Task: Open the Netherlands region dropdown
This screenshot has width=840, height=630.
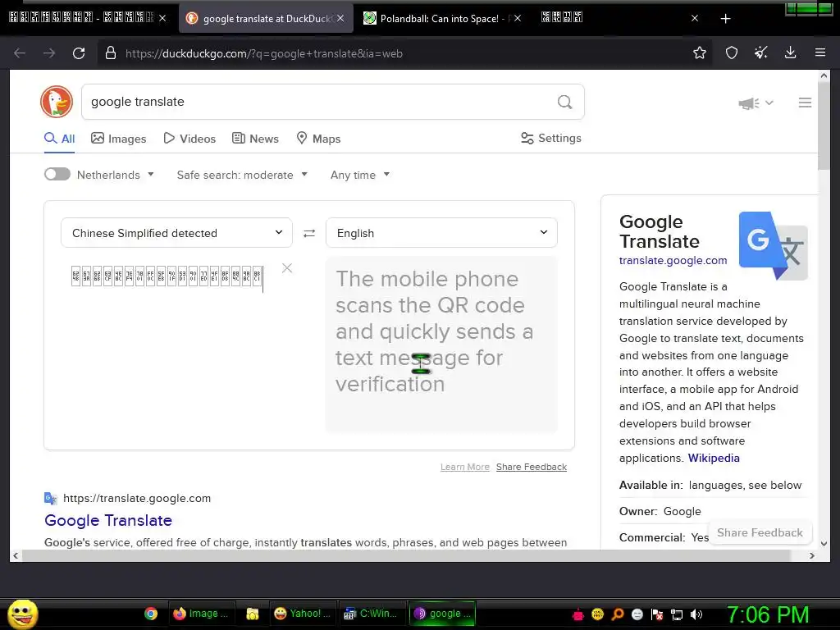Action: pyautogui.click(x=115, y=175)
